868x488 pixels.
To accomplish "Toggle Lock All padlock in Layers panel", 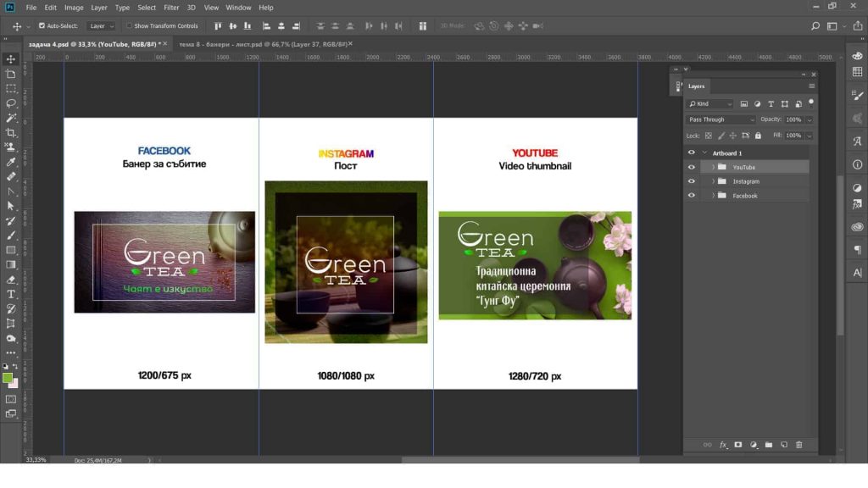I will pyautogui.click(x=758, y=136).
